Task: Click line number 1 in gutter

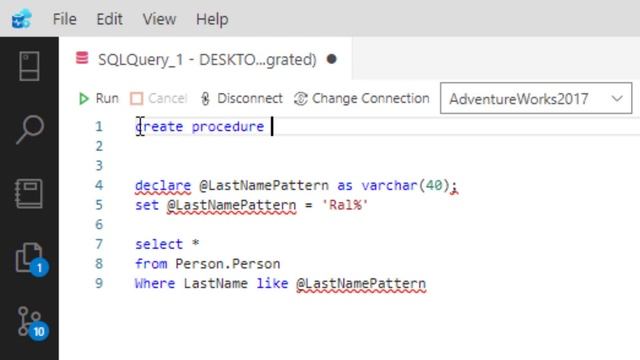Action: (99, 127)
